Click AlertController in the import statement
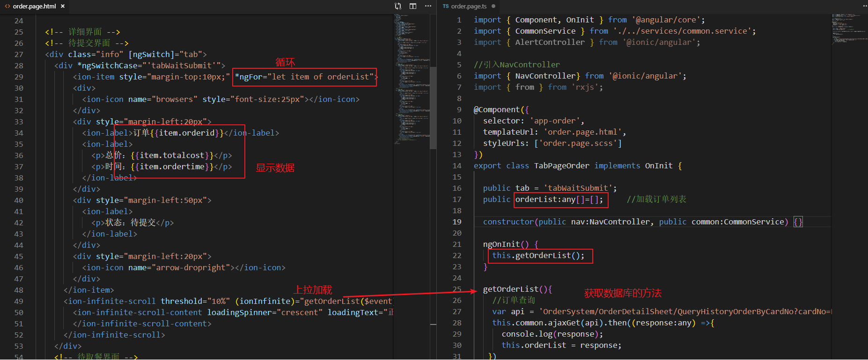868x360 pixels. [550, 42]
